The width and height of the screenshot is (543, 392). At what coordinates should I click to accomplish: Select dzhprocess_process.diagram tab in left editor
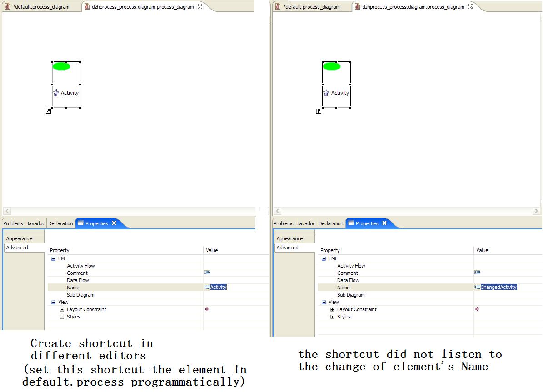point(143,6)
